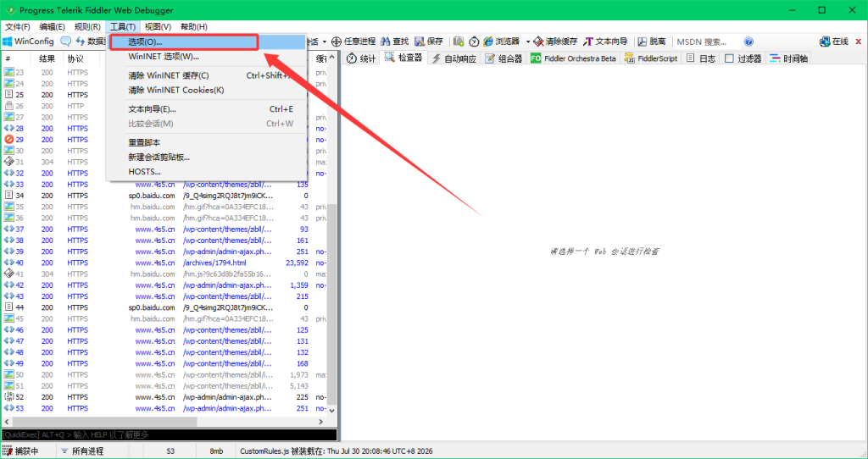Select WinINET Options (WinINET 选项) entry
The height and width of the screenshot is (459, 868).
[x=206, y=57]
